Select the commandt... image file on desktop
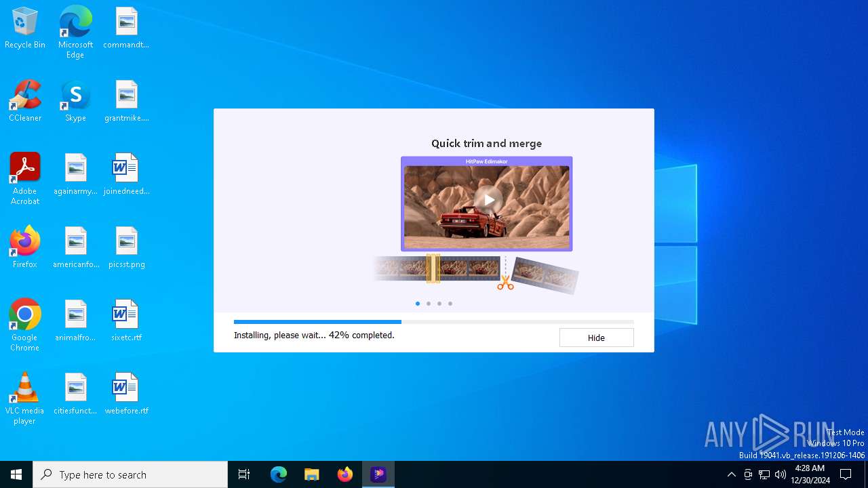The height and width of the screenshot is (488, 868). click(126, 28)
